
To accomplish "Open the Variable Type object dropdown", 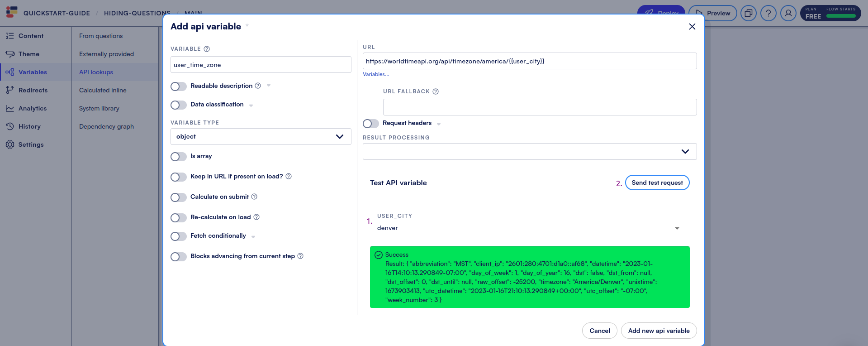I will [261, 137].
